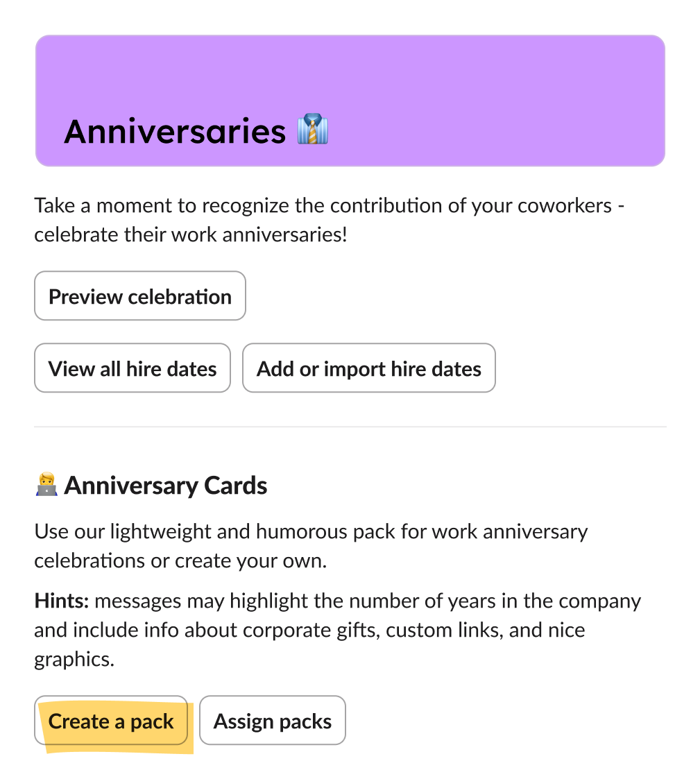
Task: Click the Anniversary Cards section heading
Action: (165, 485)
